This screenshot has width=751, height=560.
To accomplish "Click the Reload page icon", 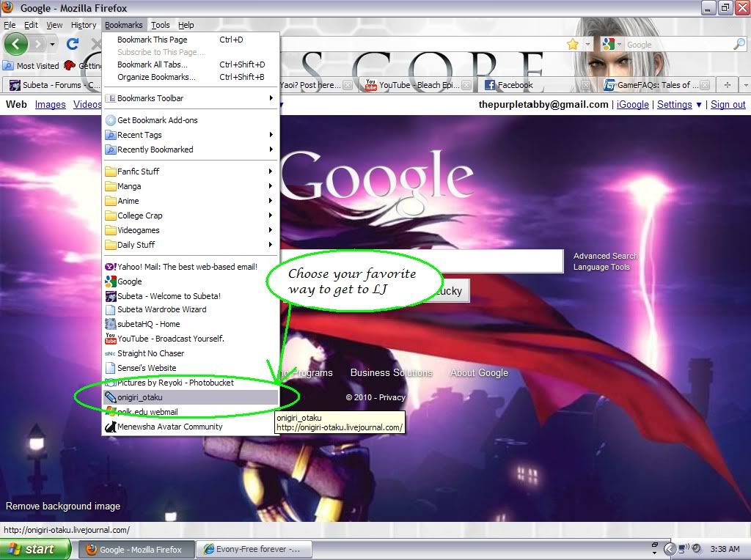I will (x=73, y=44).
